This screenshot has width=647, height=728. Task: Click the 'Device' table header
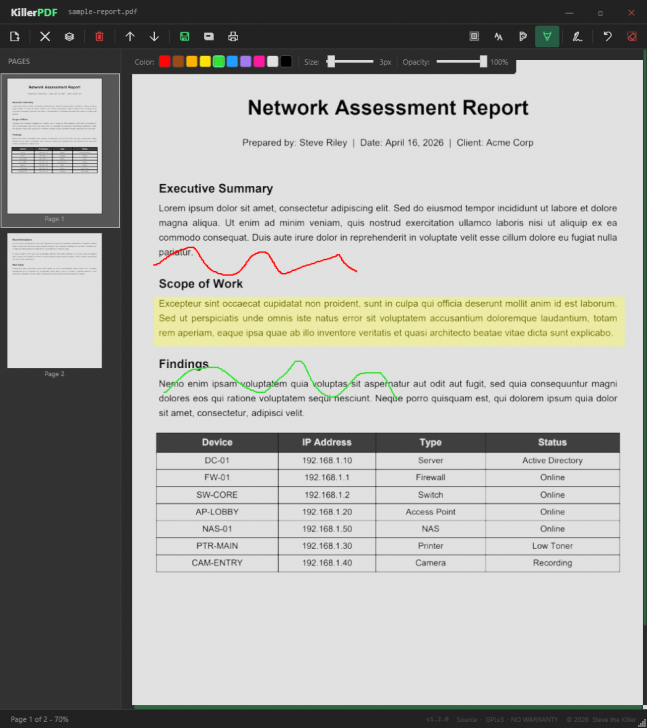[x=217, y=442]
